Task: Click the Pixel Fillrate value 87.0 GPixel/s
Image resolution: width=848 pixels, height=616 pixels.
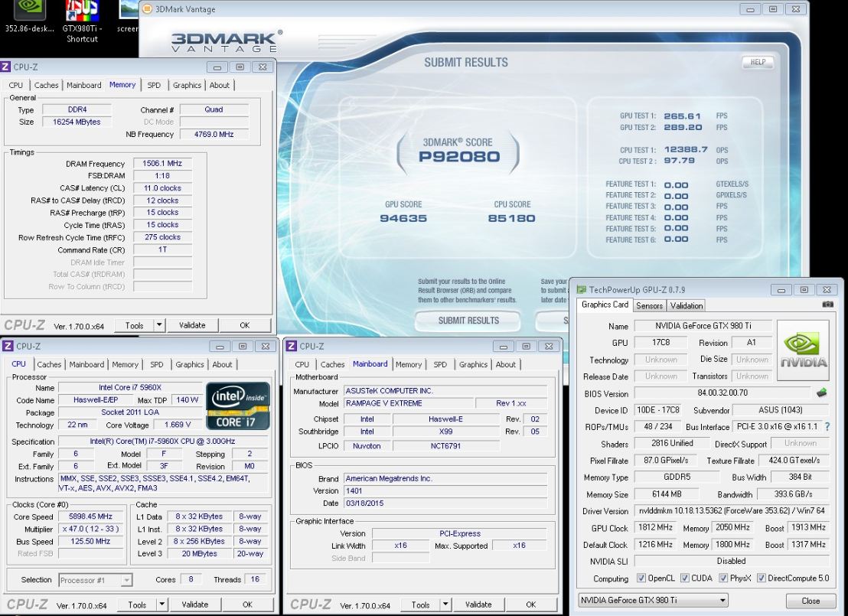Action: [x=666, y=460]
